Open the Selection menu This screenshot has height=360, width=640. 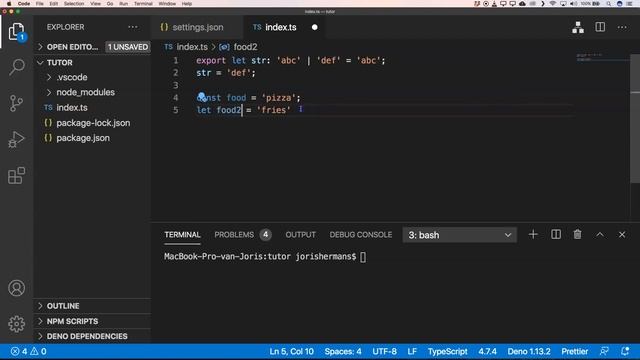click(74, 4)
